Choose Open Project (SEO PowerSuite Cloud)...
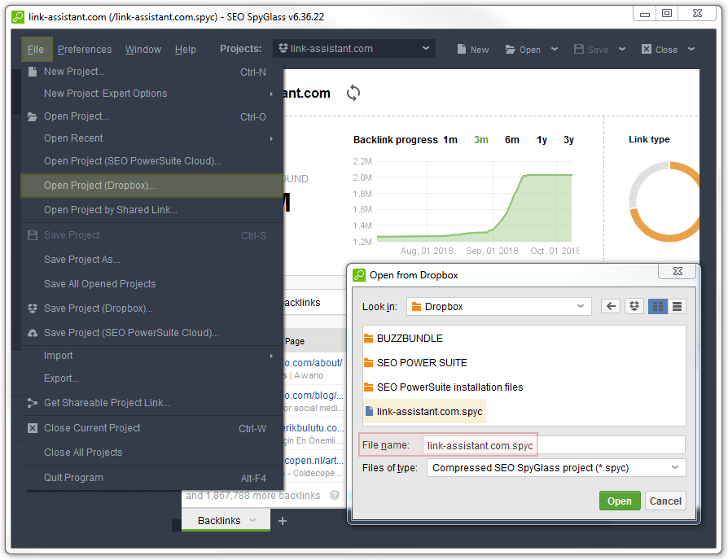The image size is (728, 560). point(151,161)
